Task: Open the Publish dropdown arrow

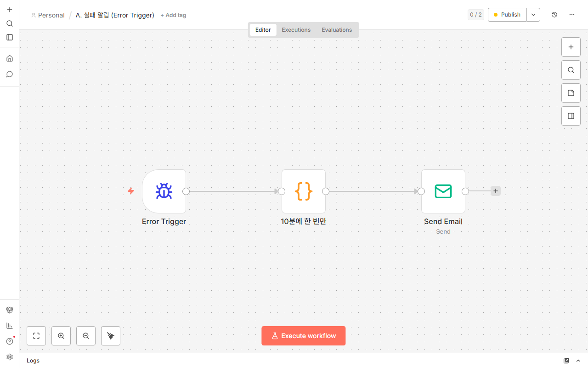Action: pyautogui.click(x=533, y=15)
